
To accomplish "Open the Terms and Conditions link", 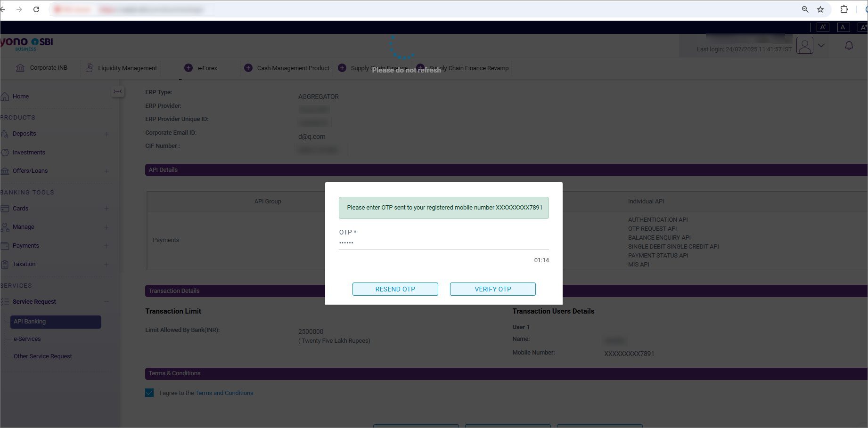I will tap(224, 393).
